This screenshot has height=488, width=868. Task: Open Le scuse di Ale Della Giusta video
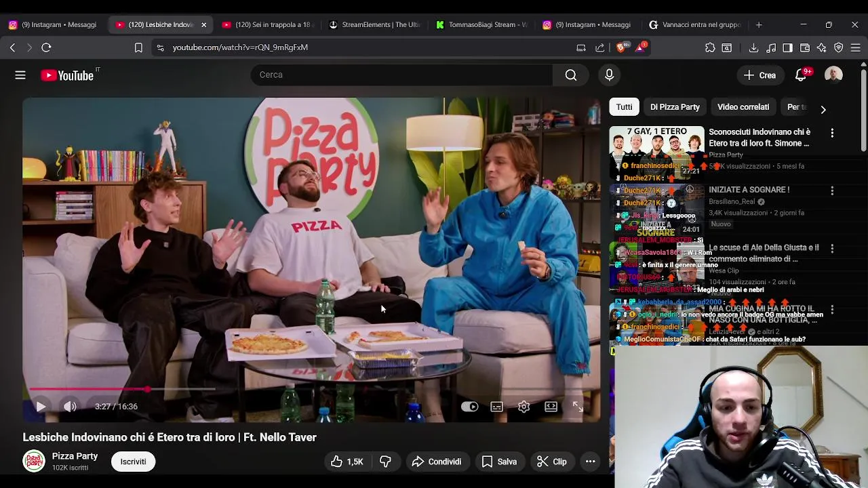tap(764, 253)
